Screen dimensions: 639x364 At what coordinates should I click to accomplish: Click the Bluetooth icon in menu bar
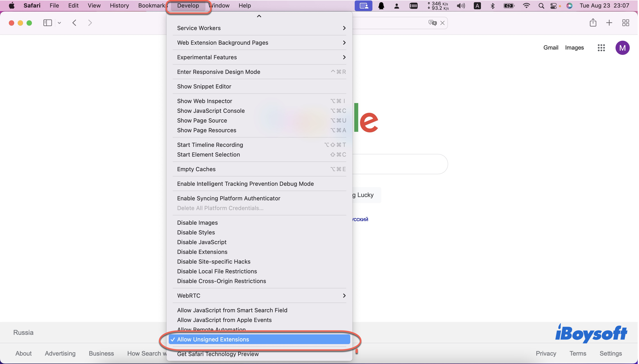click(491, 6)
